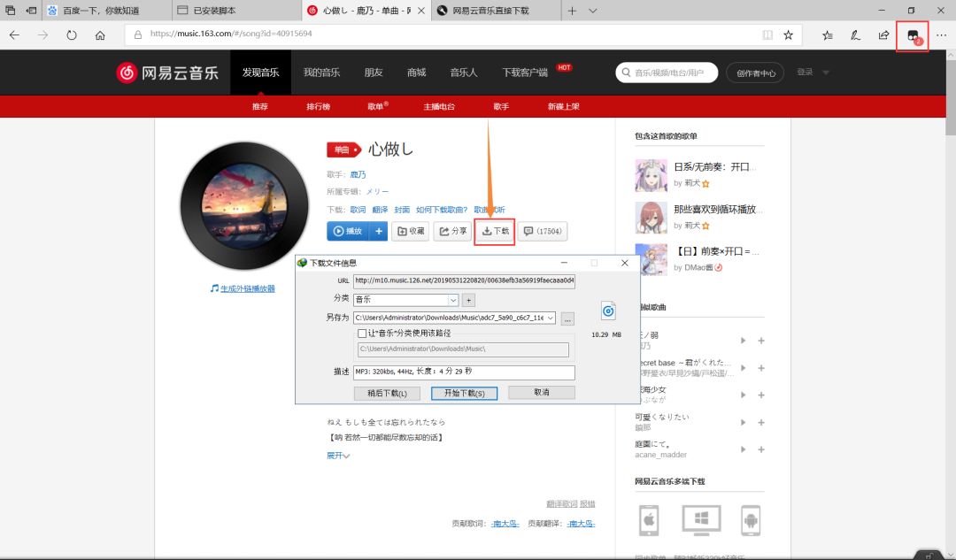Click 创作者中心 button
Screen dimensions: 956x560
(x=755, y=73)
